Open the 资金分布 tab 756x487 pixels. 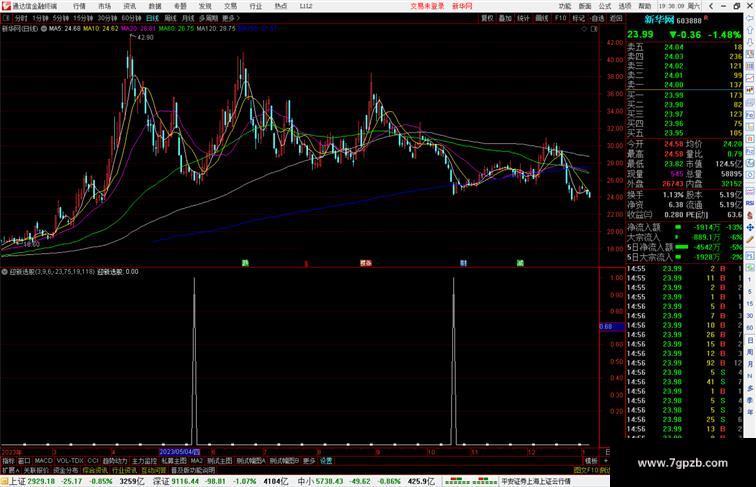coord(66,470)
